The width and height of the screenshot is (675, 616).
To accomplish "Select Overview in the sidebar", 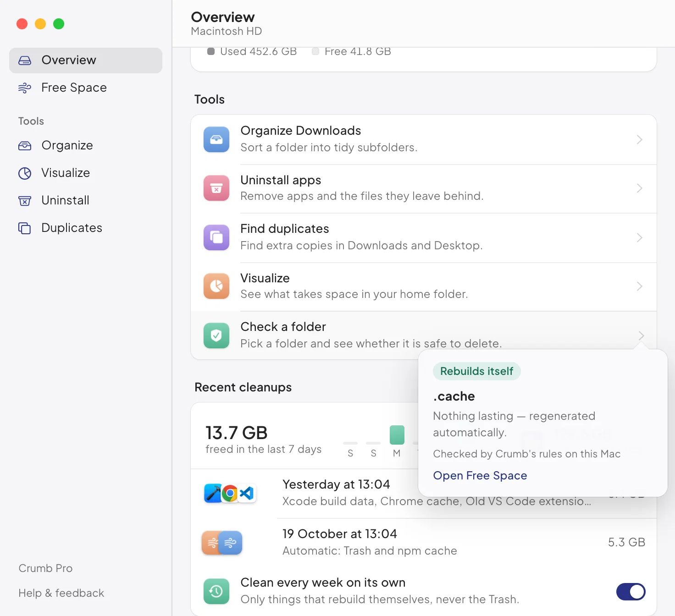I will (x=86, y=60).
